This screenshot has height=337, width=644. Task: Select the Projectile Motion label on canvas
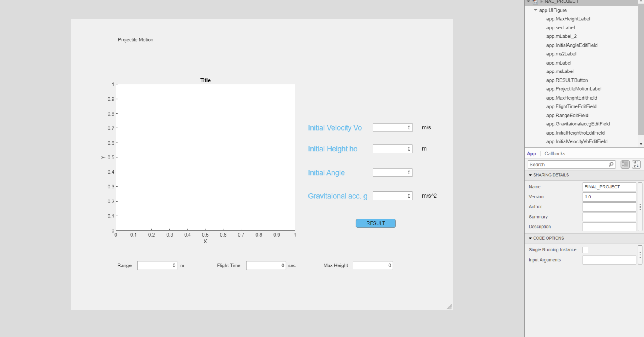(x=135, y=40)
